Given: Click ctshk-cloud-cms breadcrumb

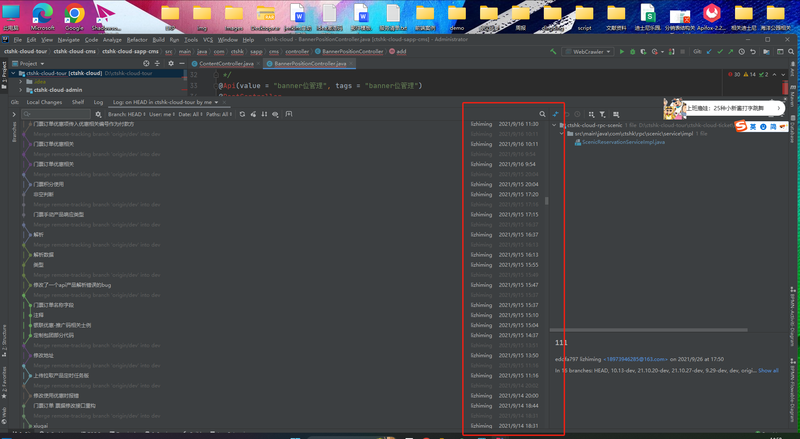Looking at the screenshot, I should click(x=74, y=52).
